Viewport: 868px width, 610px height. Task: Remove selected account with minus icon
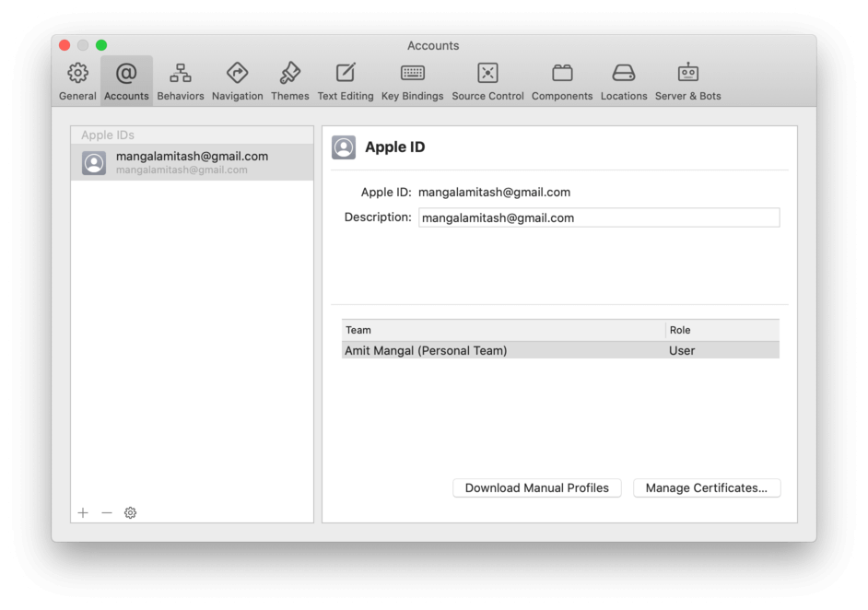coord(107,512)
